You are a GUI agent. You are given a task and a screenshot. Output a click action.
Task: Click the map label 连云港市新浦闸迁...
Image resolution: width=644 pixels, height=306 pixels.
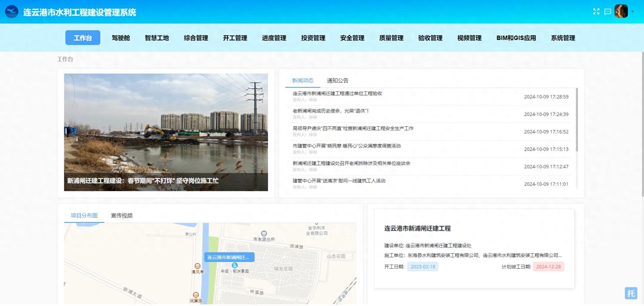pos(229,257)
